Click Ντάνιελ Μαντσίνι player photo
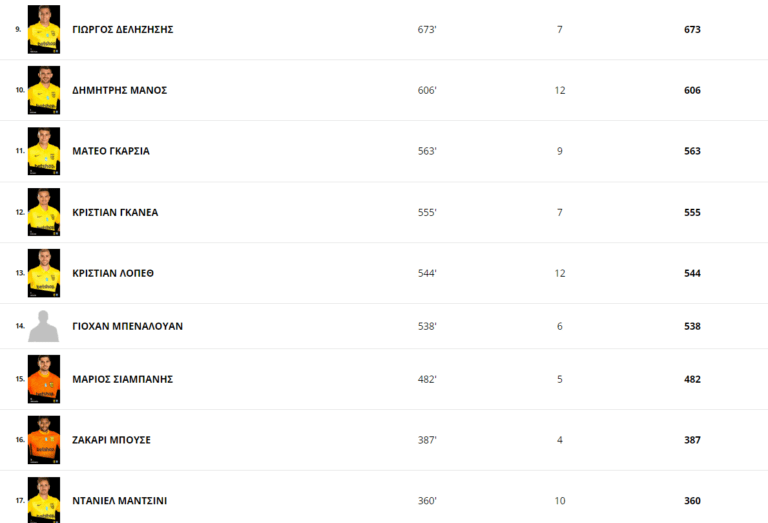 point(44,500)
